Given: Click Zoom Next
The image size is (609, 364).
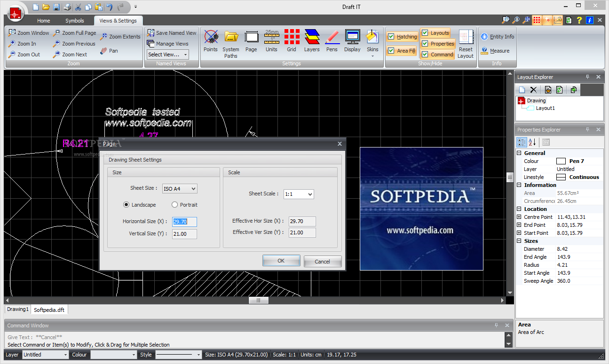Looking at the screenshot, I should point(70,54).
